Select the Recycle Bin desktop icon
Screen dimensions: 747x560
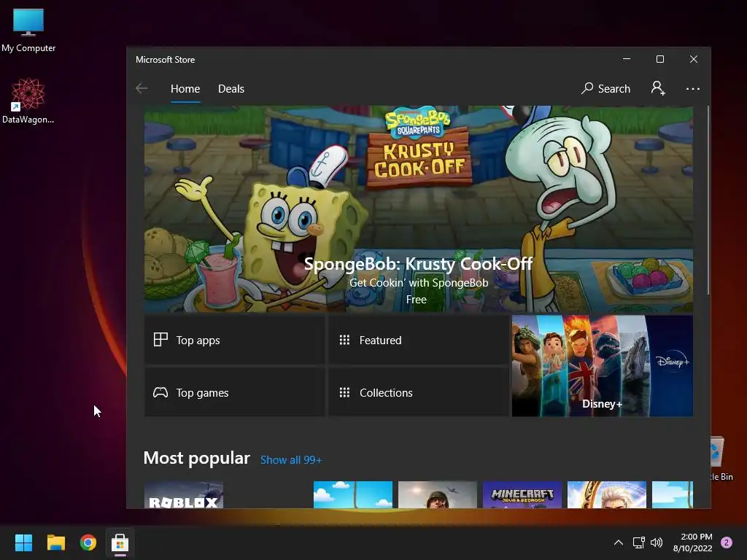[x=721, y=459]
